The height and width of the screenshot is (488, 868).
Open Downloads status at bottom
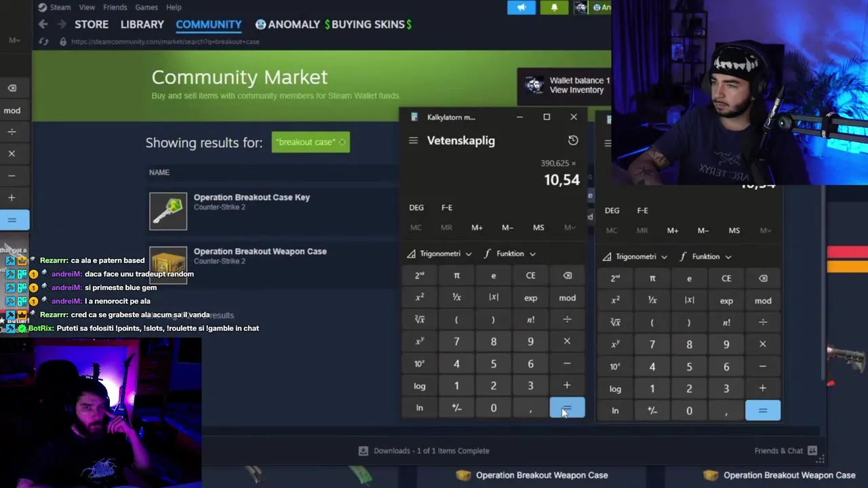[424, 451]
